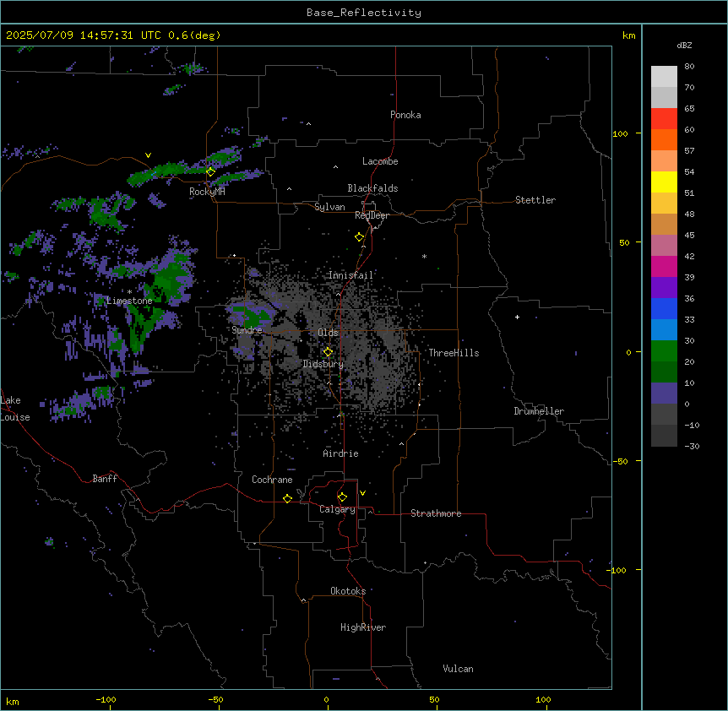Select the Didsbury label

coord(323,364)
